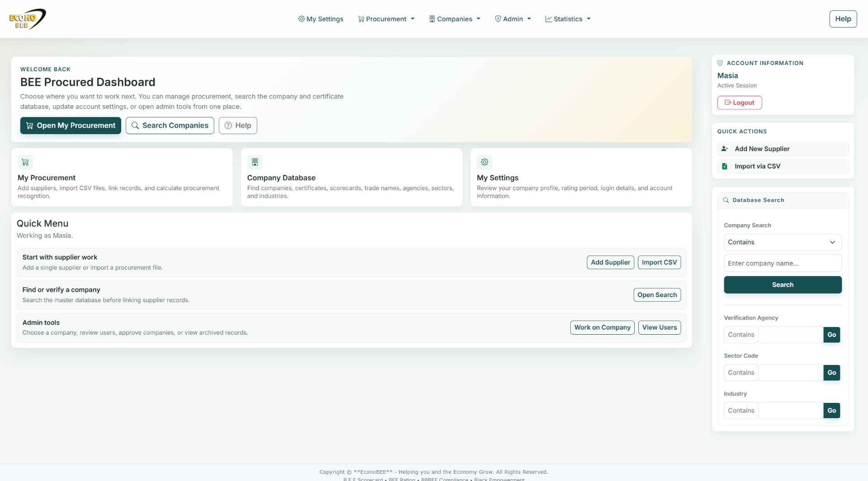Click the gear icon beside My Settings in navbar
The image size is (868, 481).
301,19
